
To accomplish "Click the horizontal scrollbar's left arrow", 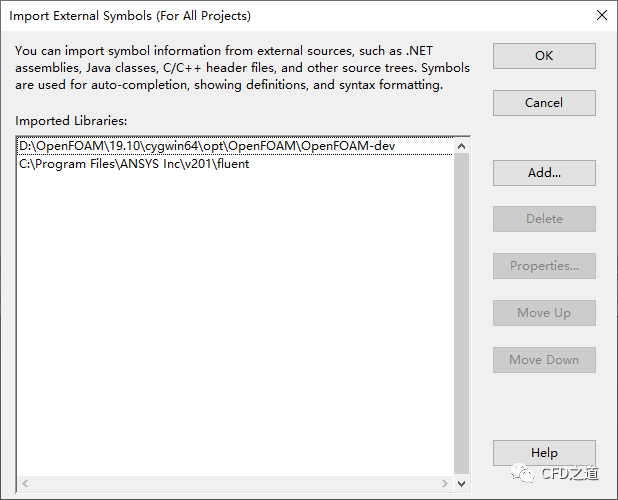I will (24, 484).
